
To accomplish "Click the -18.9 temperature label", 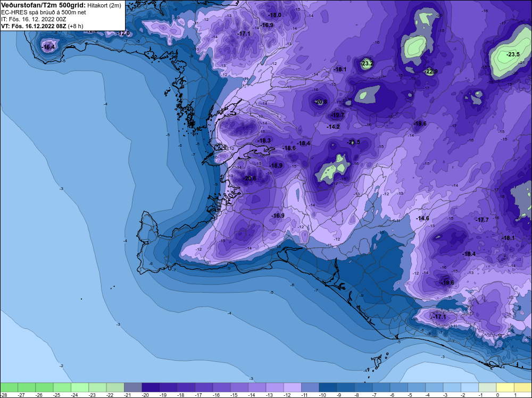I will (276, 165).
